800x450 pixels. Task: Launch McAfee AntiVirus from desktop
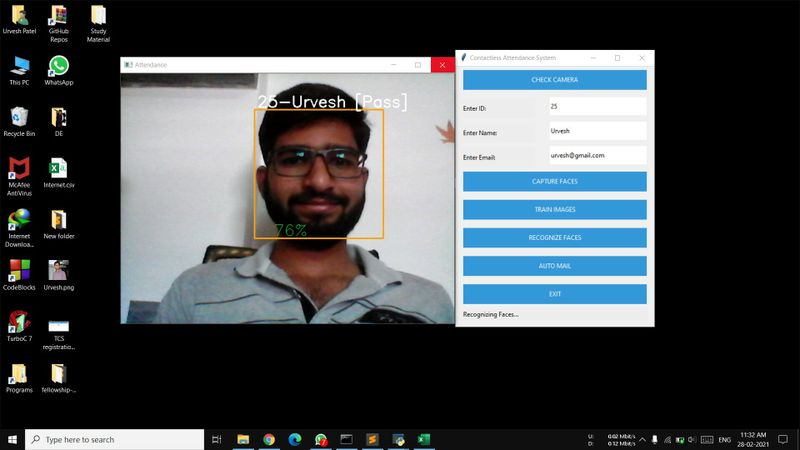(x=18, y=170)
